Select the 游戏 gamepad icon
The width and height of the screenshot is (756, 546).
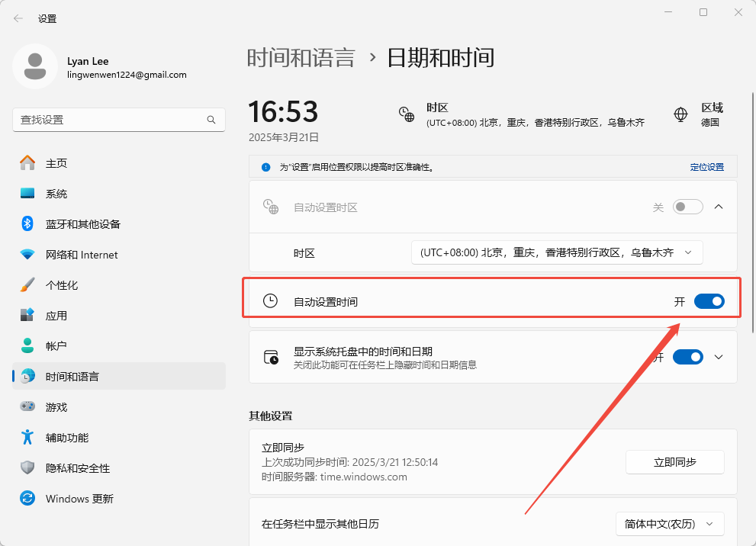(x=27, y=406)
